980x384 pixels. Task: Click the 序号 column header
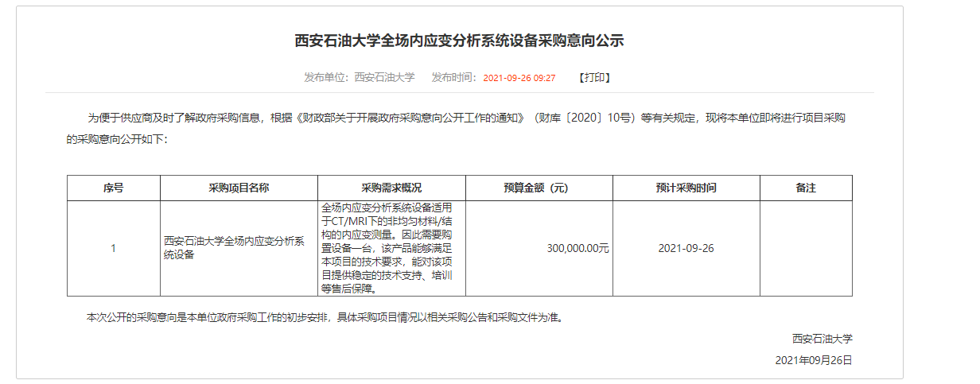(113, 188)
